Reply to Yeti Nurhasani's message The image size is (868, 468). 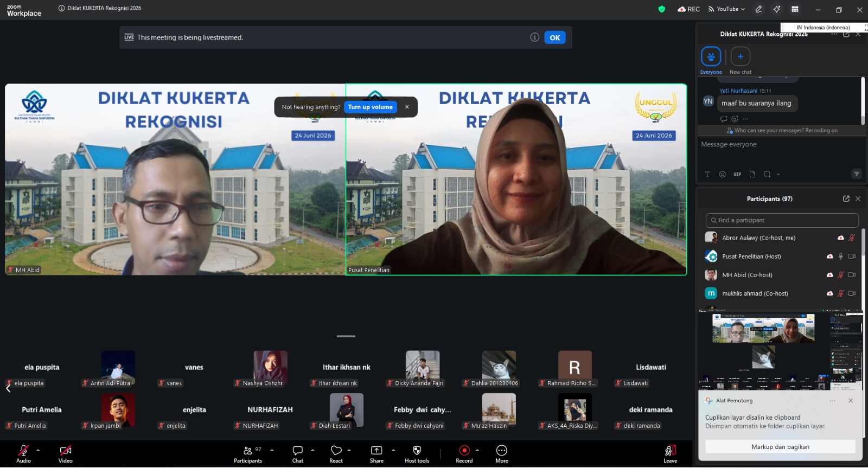(723, 119)
